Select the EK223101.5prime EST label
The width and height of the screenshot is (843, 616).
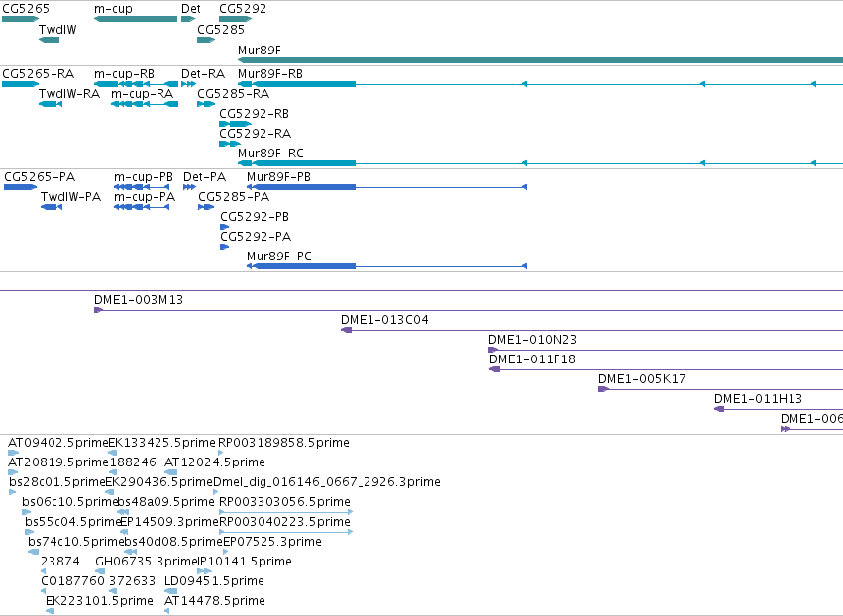tap(99, 602)
